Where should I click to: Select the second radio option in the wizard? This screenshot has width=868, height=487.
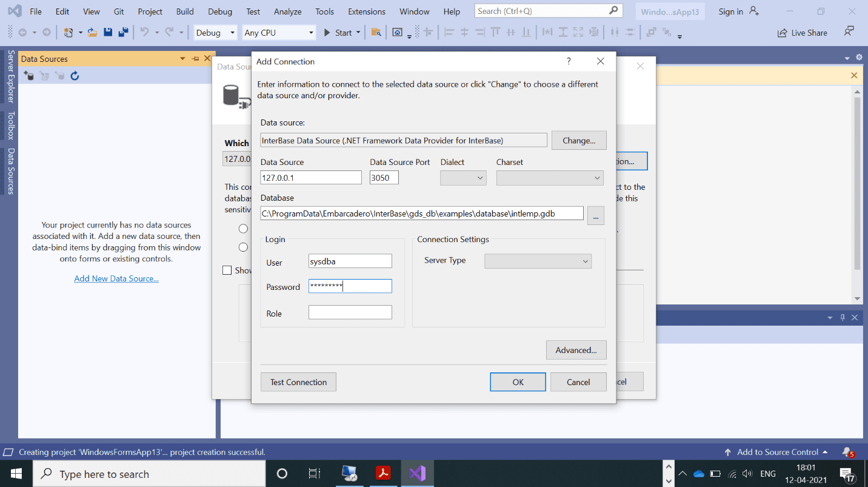[x=243, y=247]
